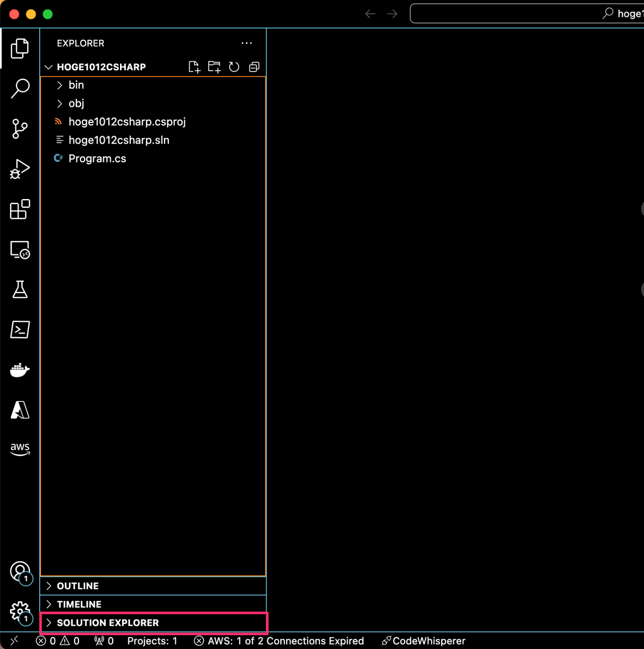This screenshot has height=649, width=644.
Task: Expand the bin folder
Action: click(x=76, y=85)
